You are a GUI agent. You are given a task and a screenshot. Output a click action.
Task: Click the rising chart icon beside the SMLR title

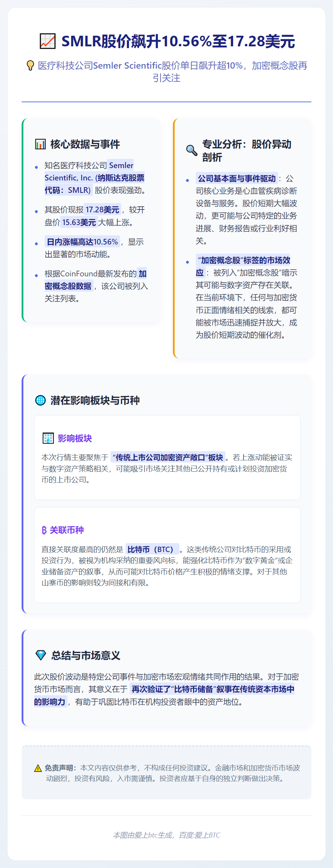pyautogui.click(x=47, y=41)
